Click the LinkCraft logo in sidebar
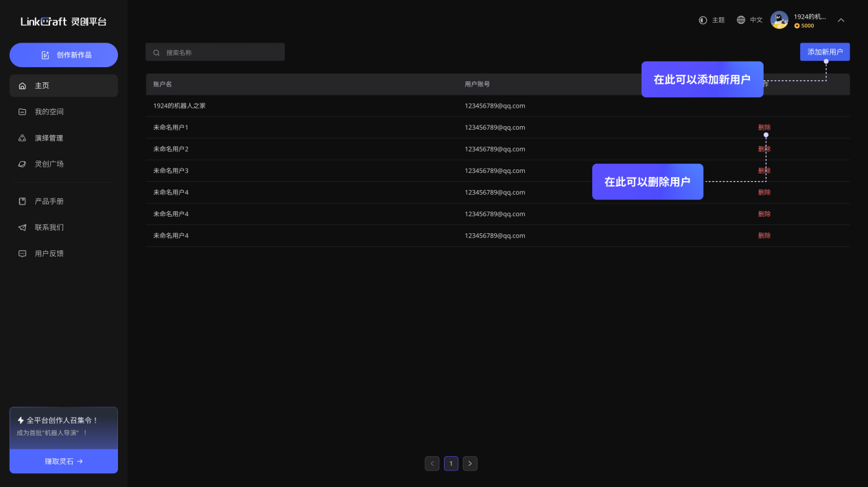 (63, 21)
